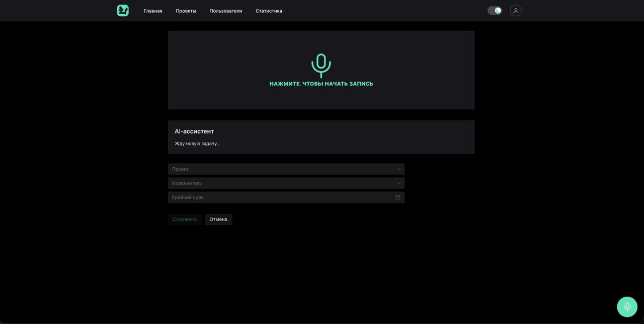Click the chevron on the Проект field
The width and height of the screenshot is (644, 324).
click(x=398, y=169)
